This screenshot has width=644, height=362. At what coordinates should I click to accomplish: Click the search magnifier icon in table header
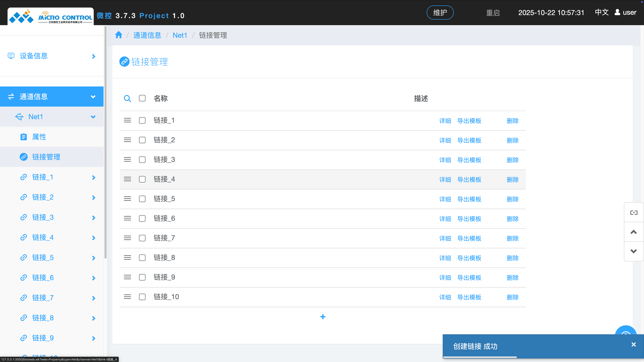click(x=127, y=98)
